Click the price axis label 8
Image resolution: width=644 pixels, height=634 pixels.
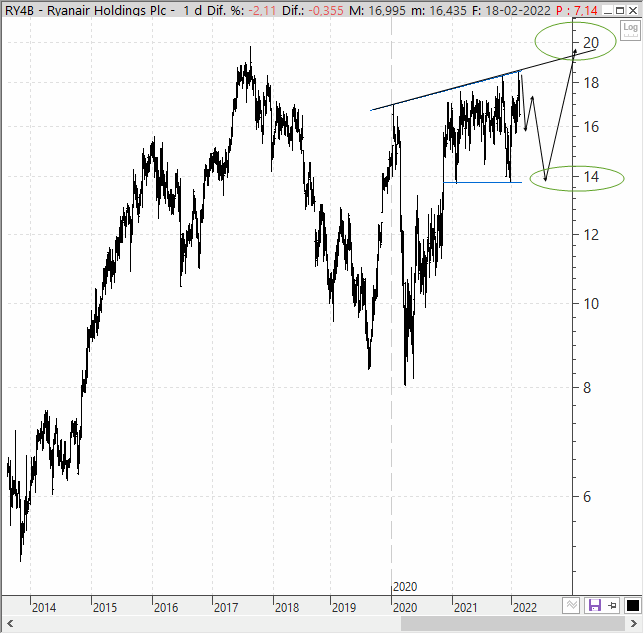click(587, 388)
